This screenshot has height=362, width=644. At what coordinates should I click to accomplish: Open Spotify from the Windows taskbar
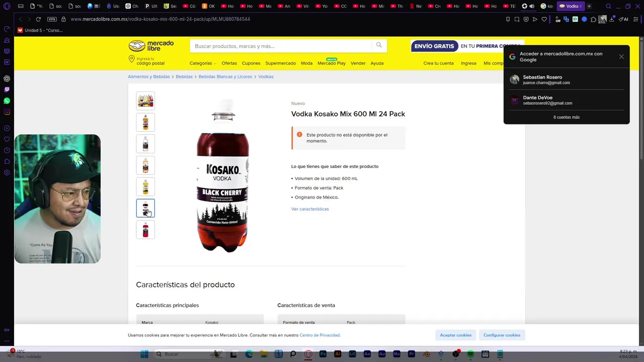click(x=470, y=354)
